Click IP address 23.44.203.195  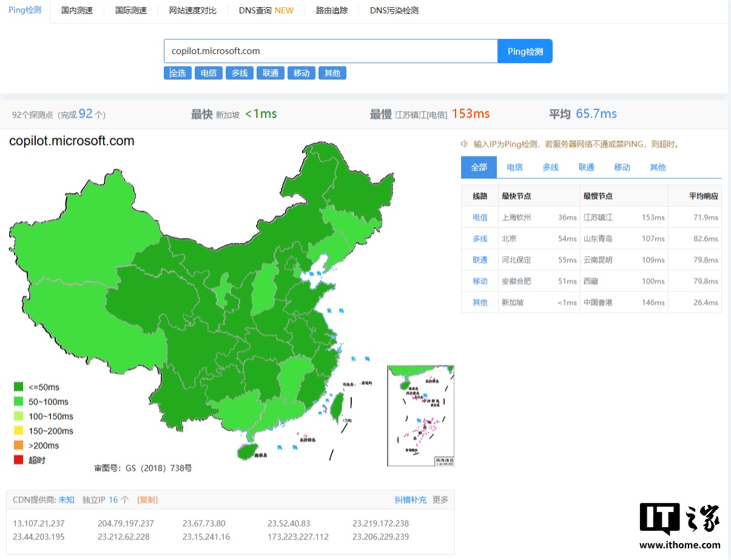click(39, 537)
